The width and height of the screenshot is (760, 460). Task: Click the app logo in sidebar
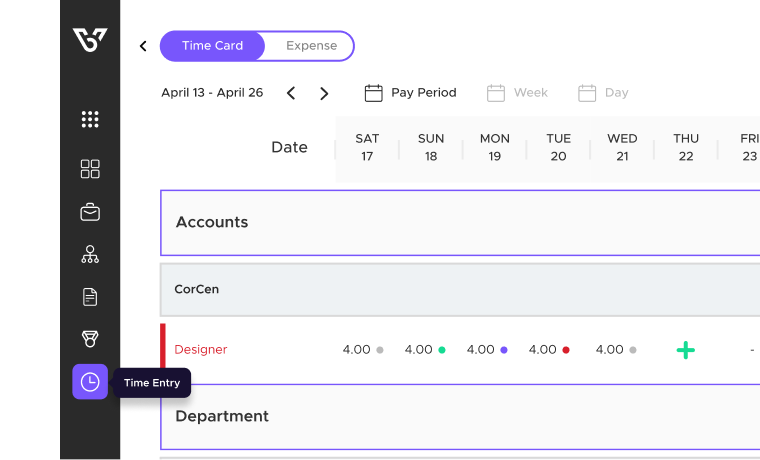click(90, 39)
